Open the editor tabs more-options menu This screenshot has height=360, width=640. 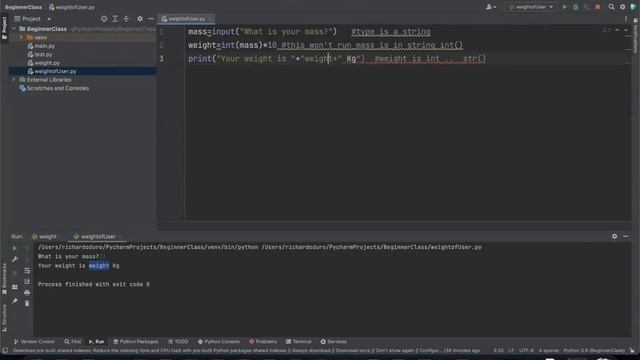626,19
